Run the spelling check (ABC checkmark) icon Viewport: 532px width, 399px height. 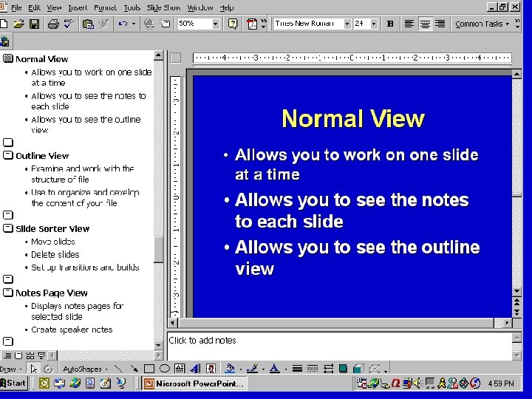(69, 24)
